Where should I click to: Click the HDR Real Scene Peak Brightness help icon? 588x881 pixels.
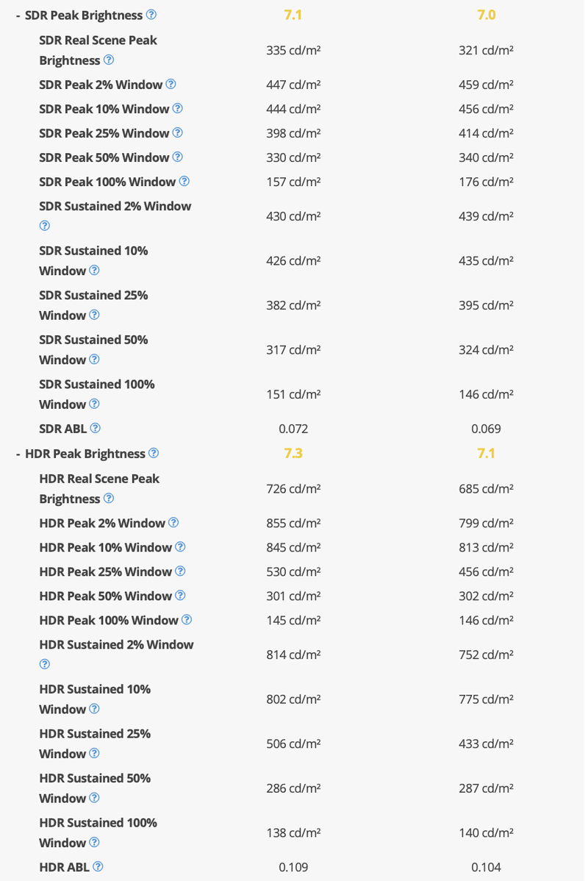click(110, 499)
